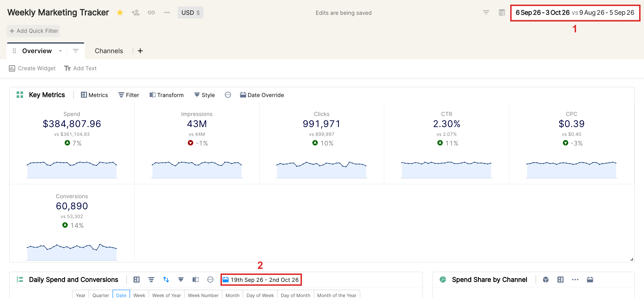Viewport: 644px width, 298px height.
Task: Open transform icon in Daily Spend widget
Action: point(196,280)
